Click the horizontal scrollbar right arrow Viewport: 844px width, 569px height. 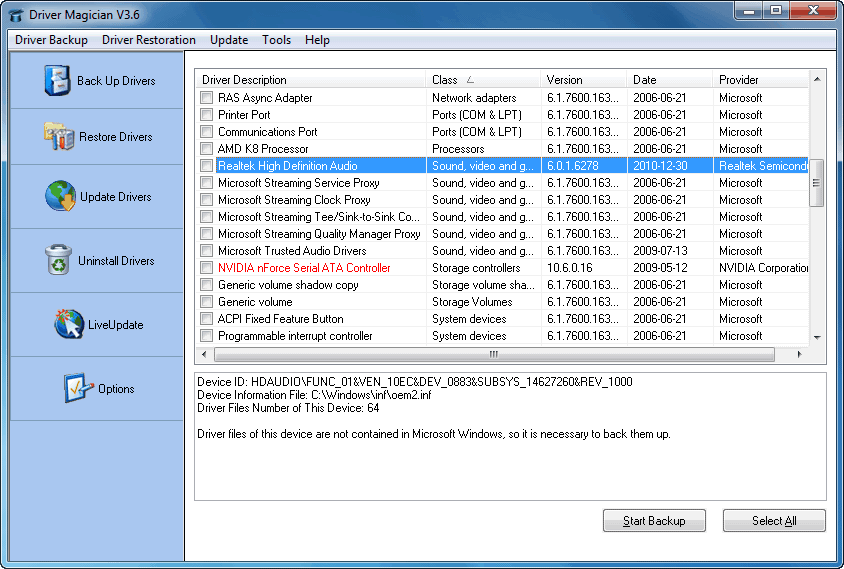pos(799,354)
